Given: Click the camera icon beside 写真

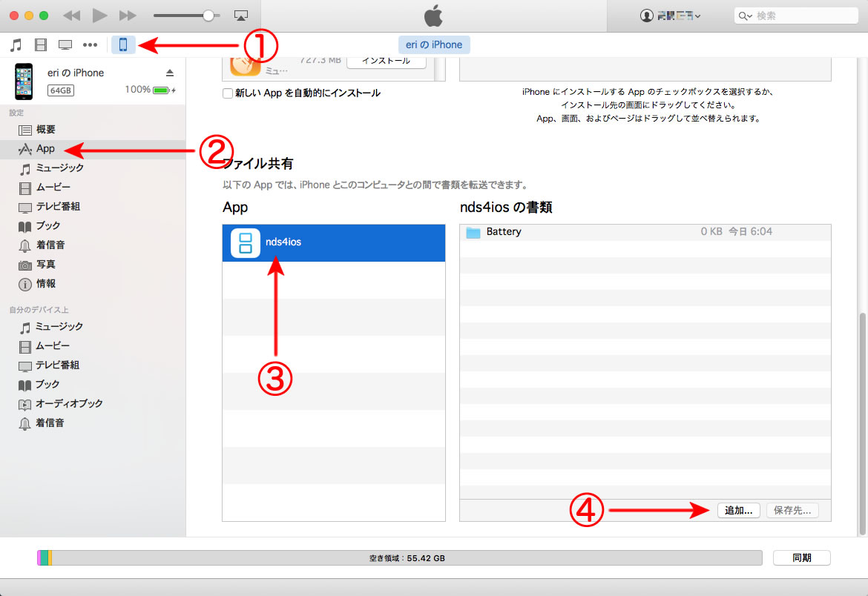Looking at the screenshot, I should pyautogui.click(x=25, y=265).
